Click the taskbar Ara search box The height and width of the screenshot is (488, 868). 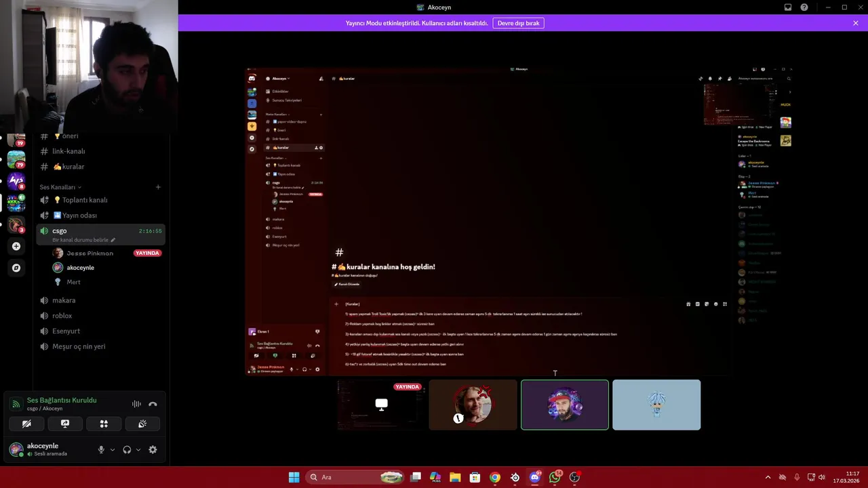(355, 477)
